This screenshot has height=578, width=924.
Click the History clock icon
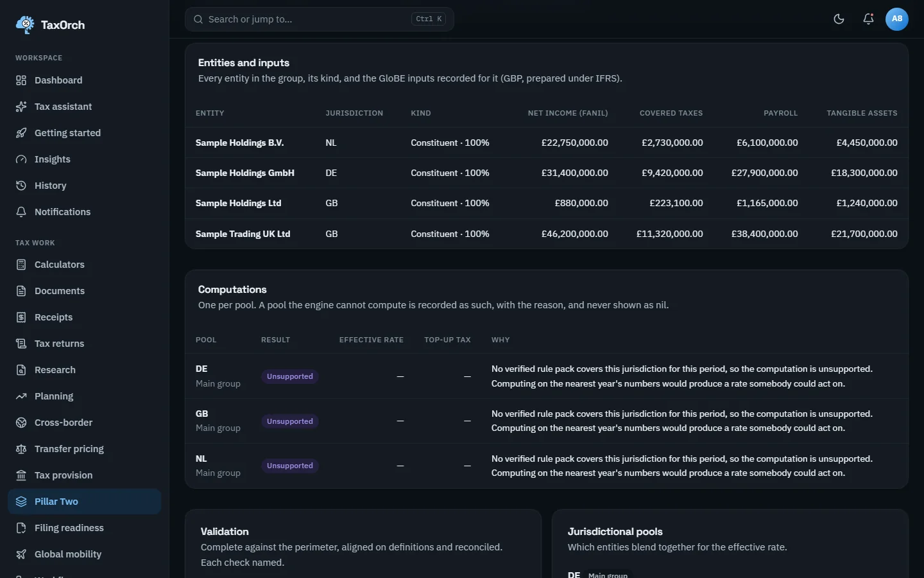click(21, 186)
